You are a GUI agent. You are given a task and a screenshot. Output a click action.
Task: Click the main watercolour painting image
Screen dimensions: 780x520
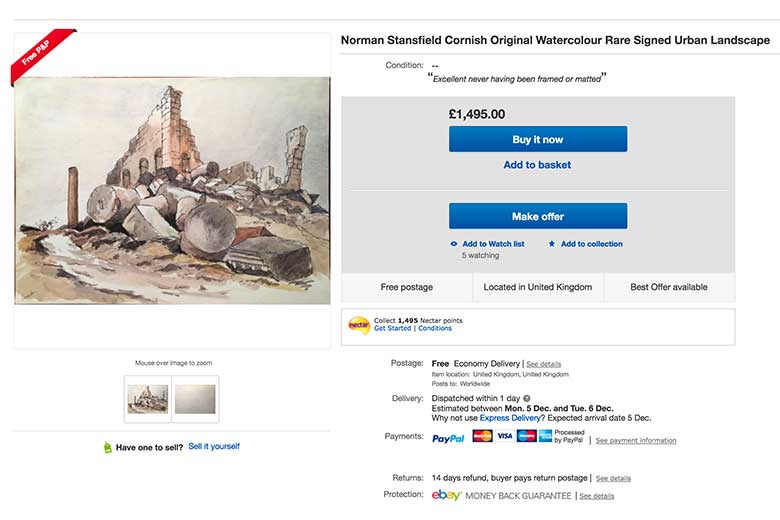point(172,190)
